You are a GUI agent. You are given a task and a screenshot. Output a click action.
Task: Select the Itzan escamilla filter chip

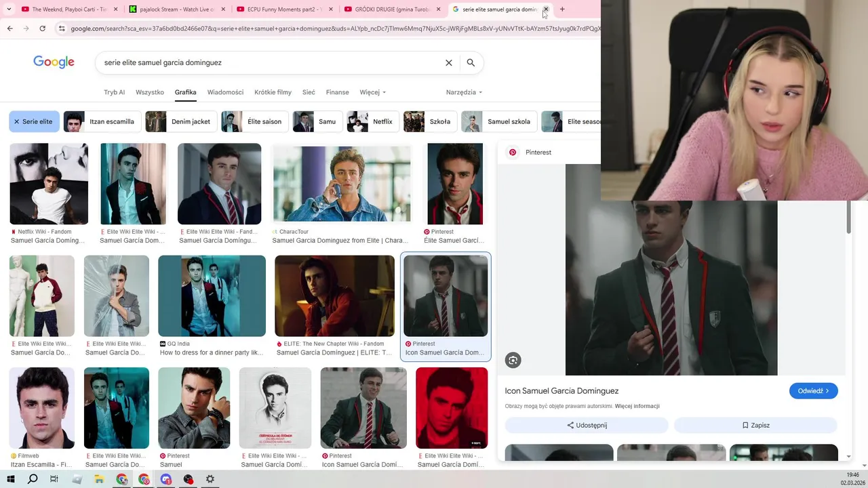click(x=102, y=122)
